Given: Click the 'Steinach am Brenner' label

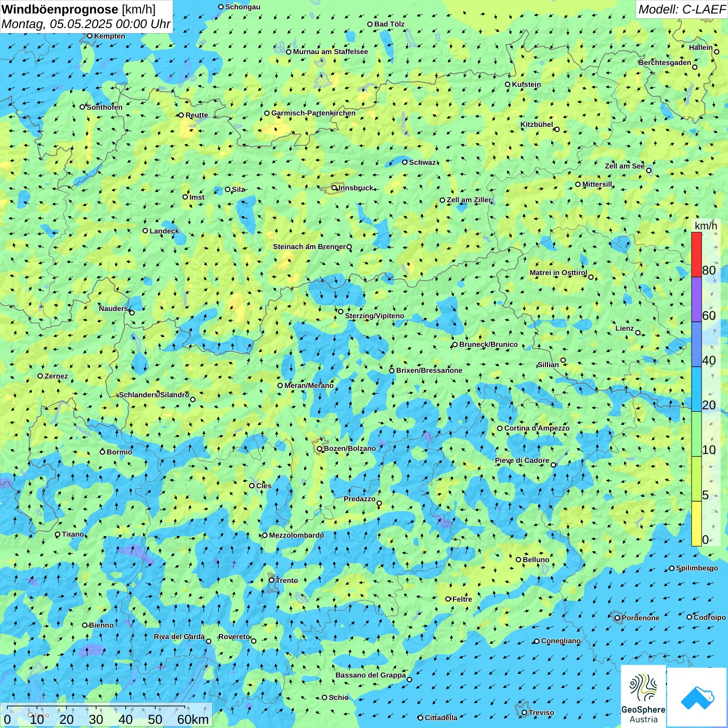Looking at the screenshot, I should 309,246.
